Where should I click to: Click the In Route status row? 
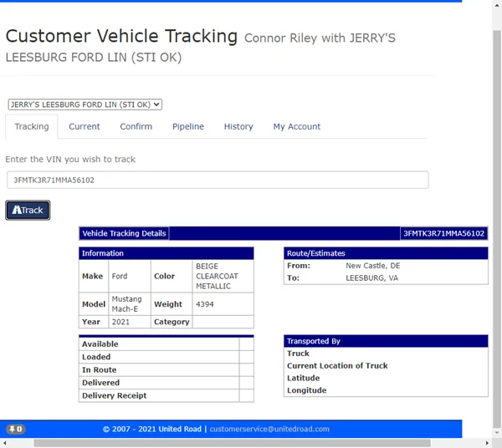[x=166, y=369]
